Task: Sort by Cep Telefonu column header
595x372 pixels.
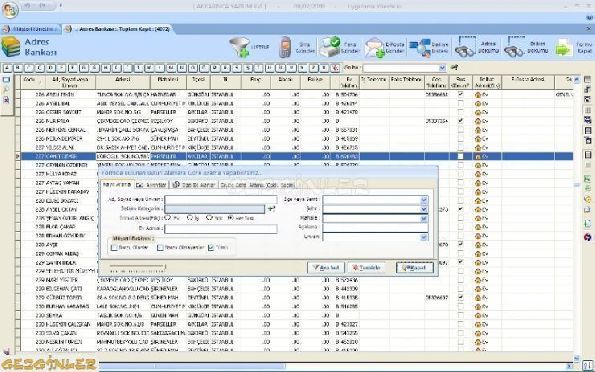Action: [436, 82]
